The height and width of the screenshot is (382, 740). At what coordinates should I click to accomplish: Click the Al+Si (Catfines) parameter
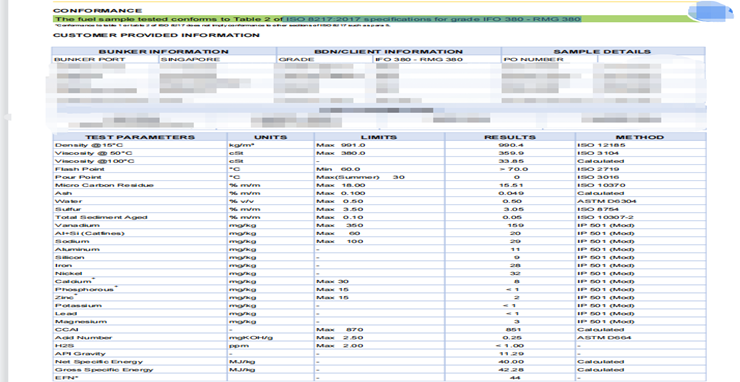pos(90,233)
